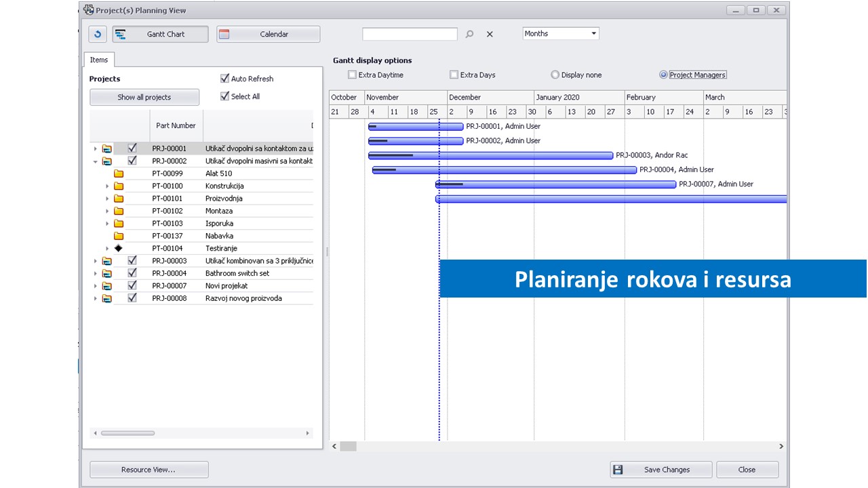Viewport: 868px width, 488px height.
Task: Click the PRJ-00008 project folder icon
Action: (x=107, y=298)
